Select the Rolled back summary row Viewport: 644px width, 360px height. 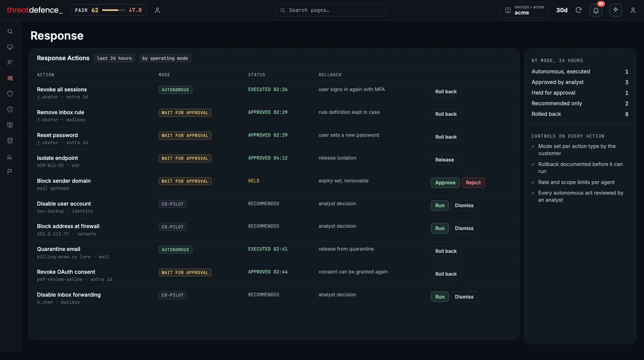coord(580,114)
